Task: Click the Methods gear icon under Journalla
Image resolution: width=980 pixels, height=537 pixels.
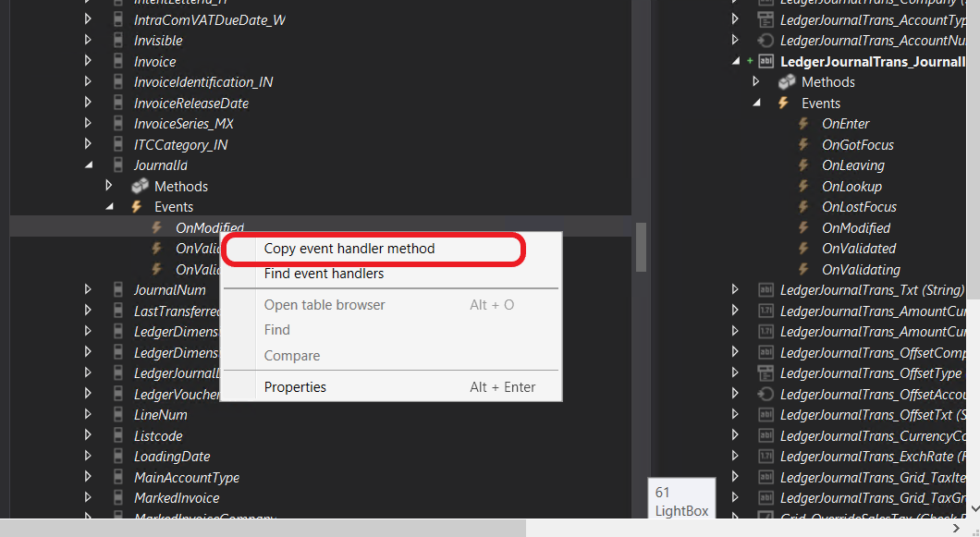Action: pos(139,186)
